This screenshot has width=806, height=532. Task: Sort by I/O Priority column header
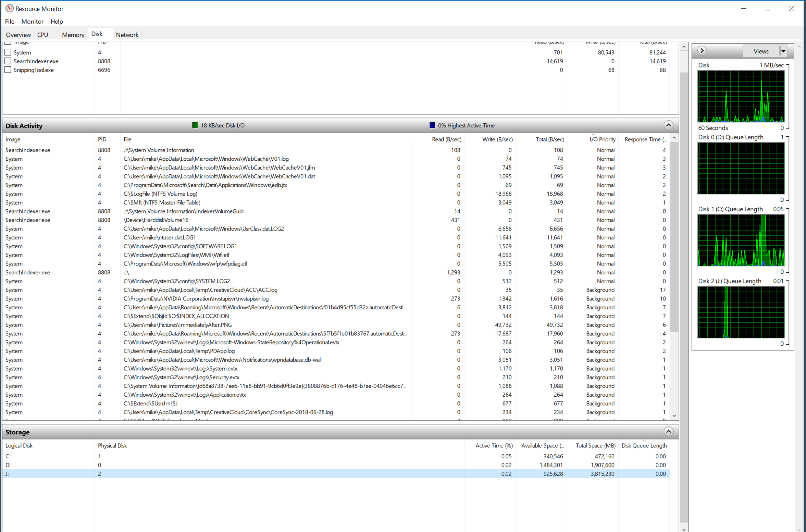point(602,139)
